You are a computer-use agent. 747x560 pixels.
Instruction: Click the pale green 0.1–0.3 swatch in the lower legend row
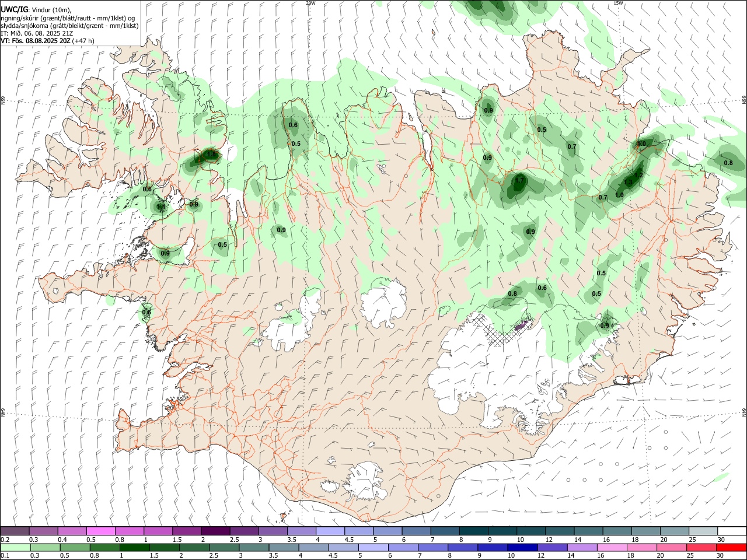15,547
